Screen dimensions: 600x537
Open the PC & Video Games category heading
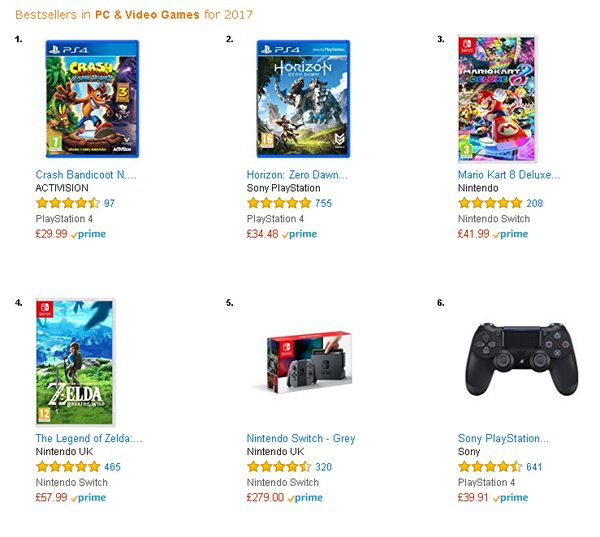(x=147, y=15)
